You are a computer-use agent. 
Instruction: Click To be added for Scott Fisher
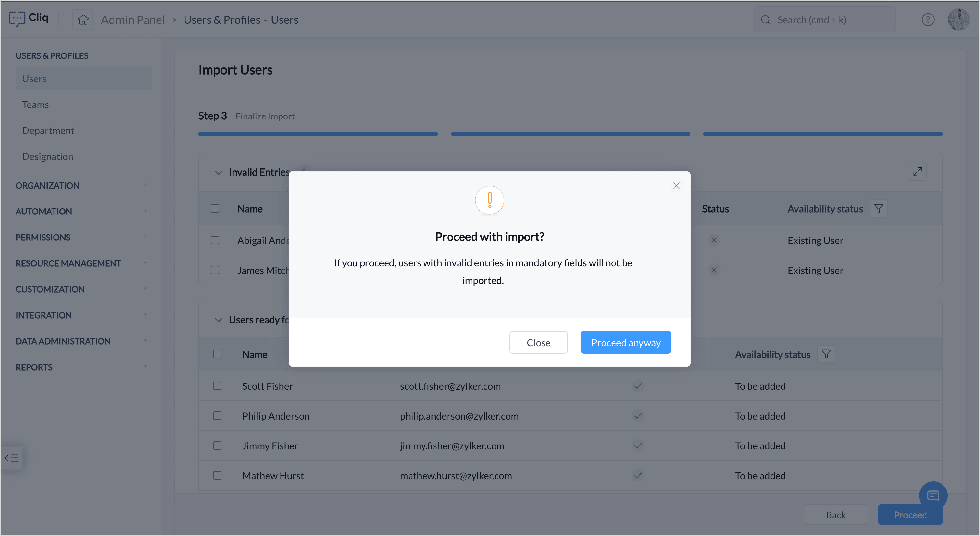click(760, 386)
